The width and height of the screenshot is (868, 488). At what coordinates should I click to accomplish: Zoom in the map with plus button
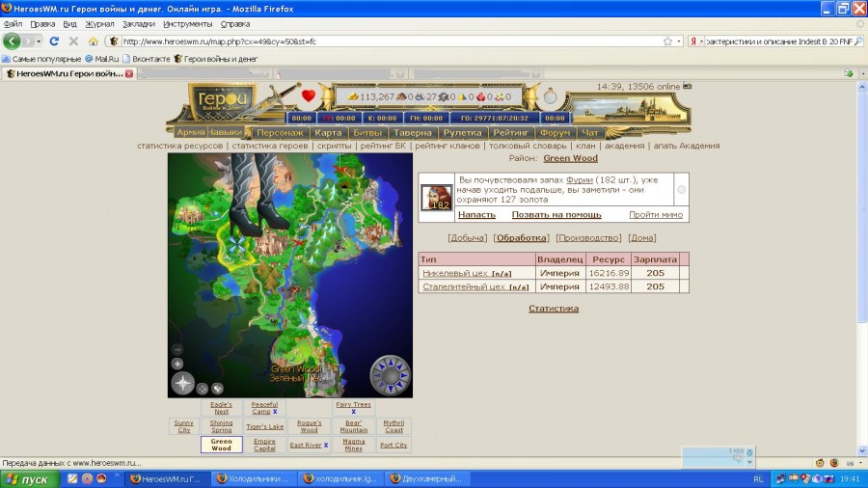[x=177, y=364]
